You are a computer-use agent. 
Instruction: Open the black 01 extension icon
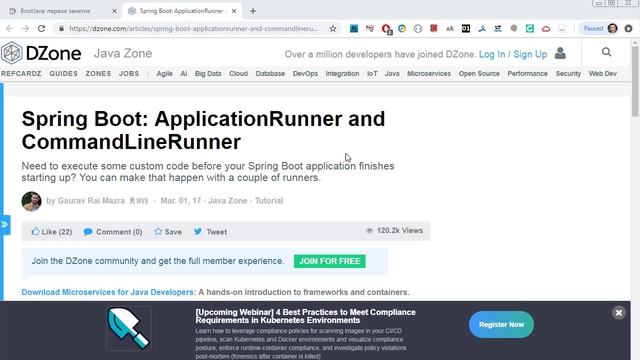(466, 29)
